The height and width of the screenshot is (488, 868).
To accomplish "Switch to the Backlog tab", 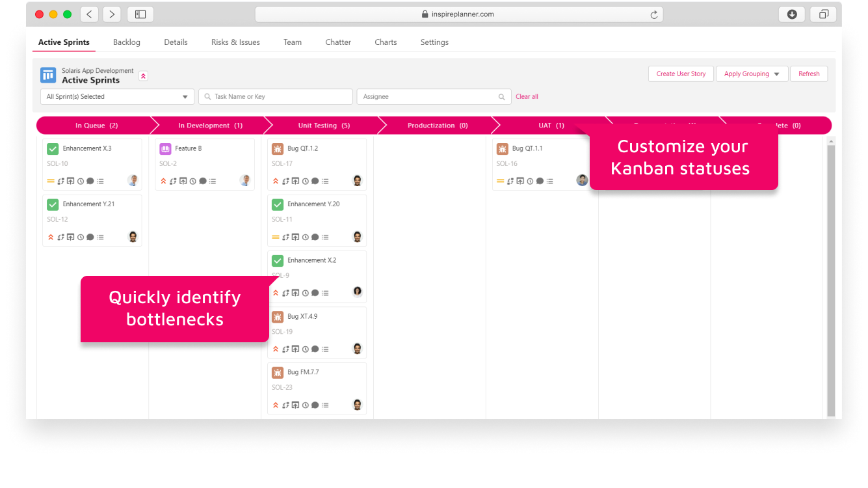I will pyautogui.click(x=127, y=42).
